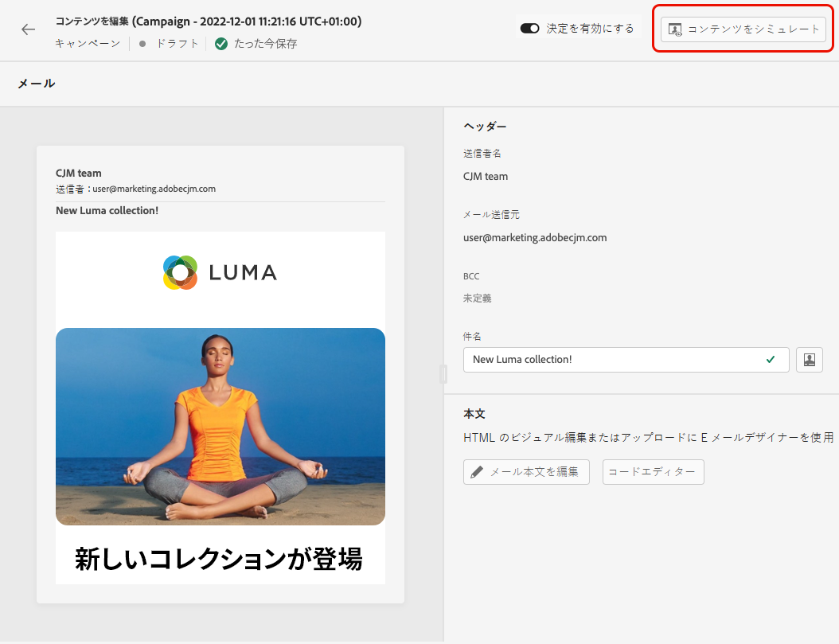Click the CJM team sender name value
The image size is (839, 644).
coord(486,177)
